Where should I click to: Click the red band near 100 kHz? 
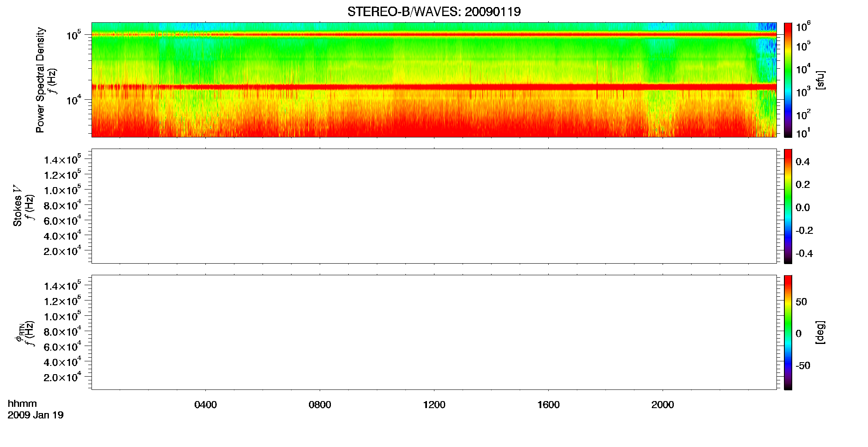coord(434,35)
